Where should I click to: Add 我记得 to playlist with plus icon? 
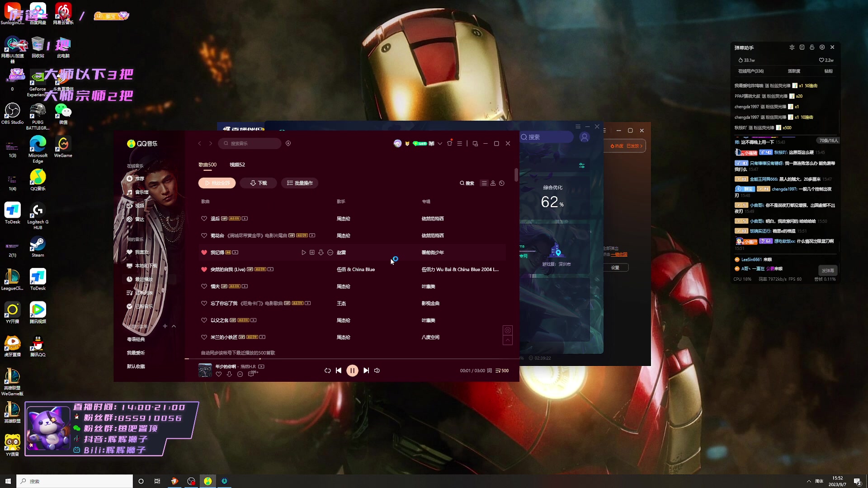(312, 253)
